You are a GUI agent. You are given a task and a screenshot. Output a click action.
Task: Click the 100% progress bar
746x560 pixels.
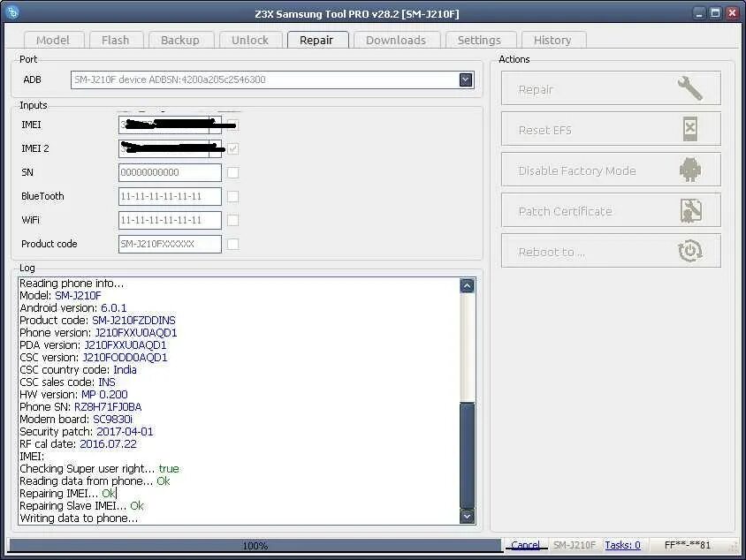pyautogui.click(x=255, y=545)
